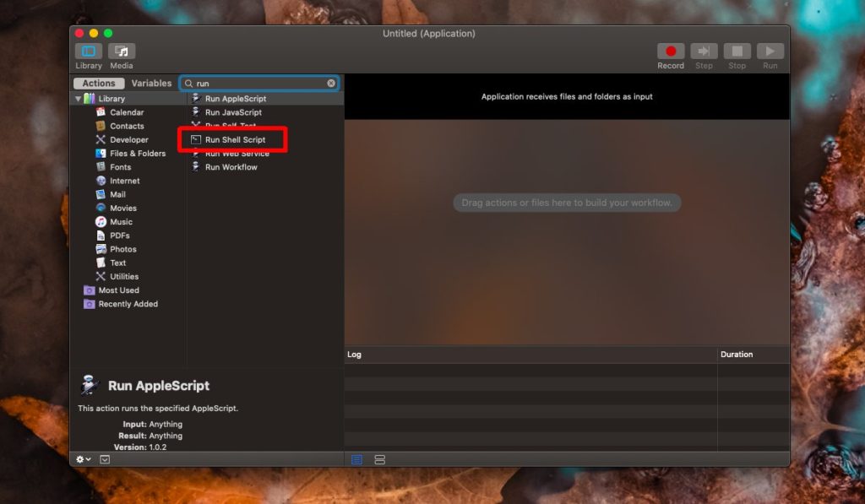The width and height of the screenshot is (865, 504).
Task: Switch the log pane to list view
Action: [x=356, y=459]
